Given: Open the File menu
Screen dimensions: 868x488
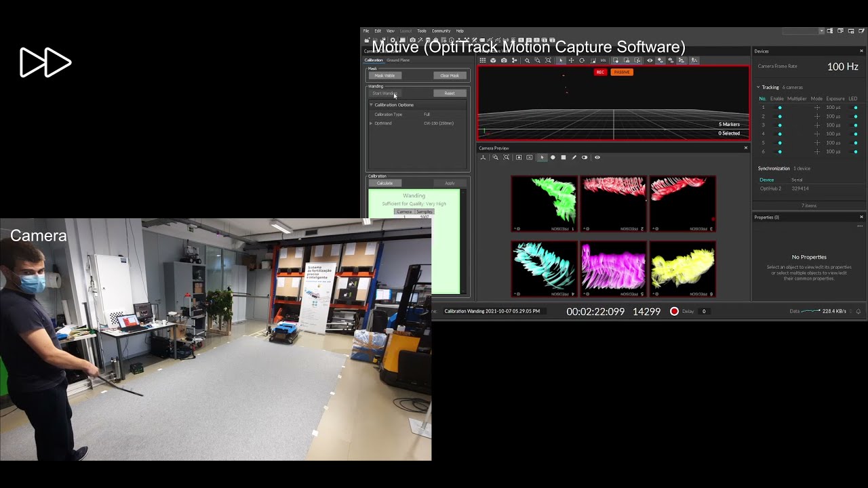Looking at the screenshot, I should (x=366, y=31).
